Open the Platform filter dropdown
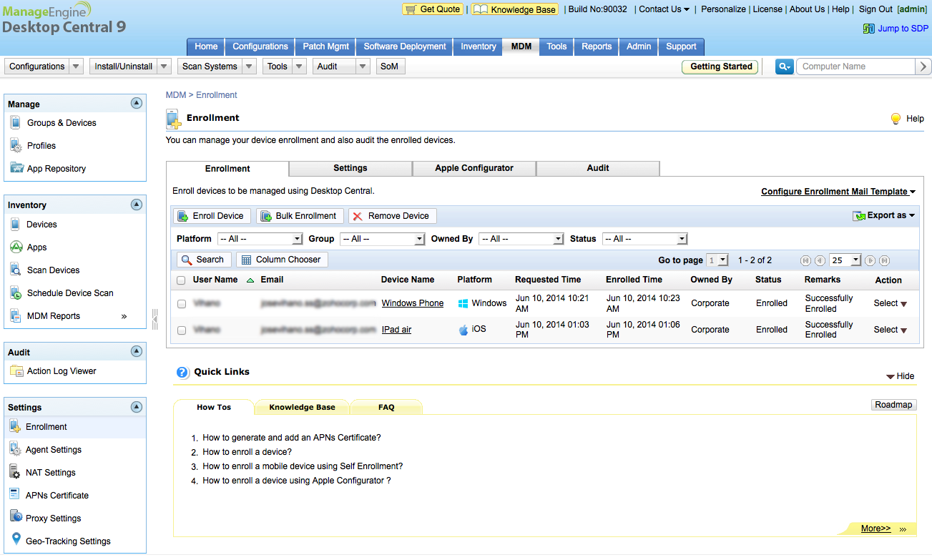This screenshot has height=560, width=932. (x=260, y=239)
